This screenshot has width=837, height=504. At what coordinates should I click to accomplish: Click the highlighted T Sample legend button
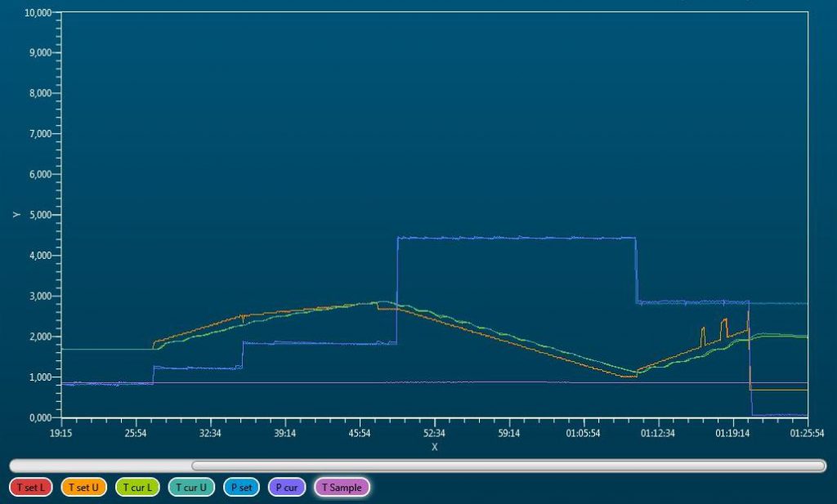(342, 488)
